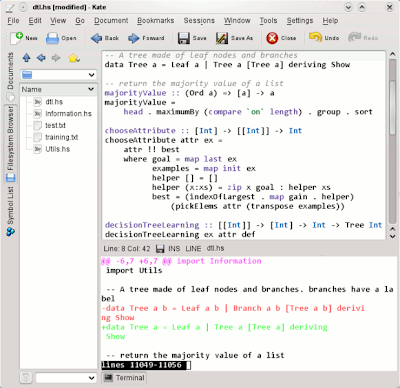
Task: Undo the last edit
Action: tap(315, 37)
